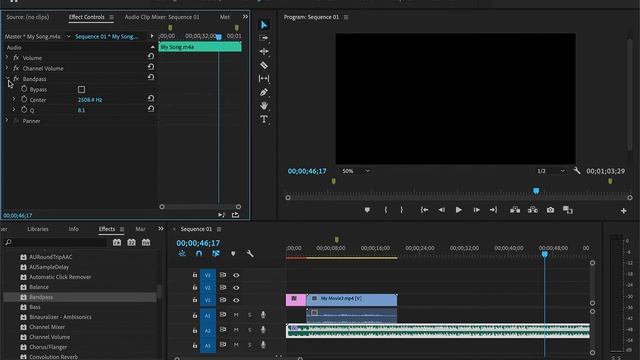
Task: Switch to Audio Clip Mixer tab
Action: [162, 17]
